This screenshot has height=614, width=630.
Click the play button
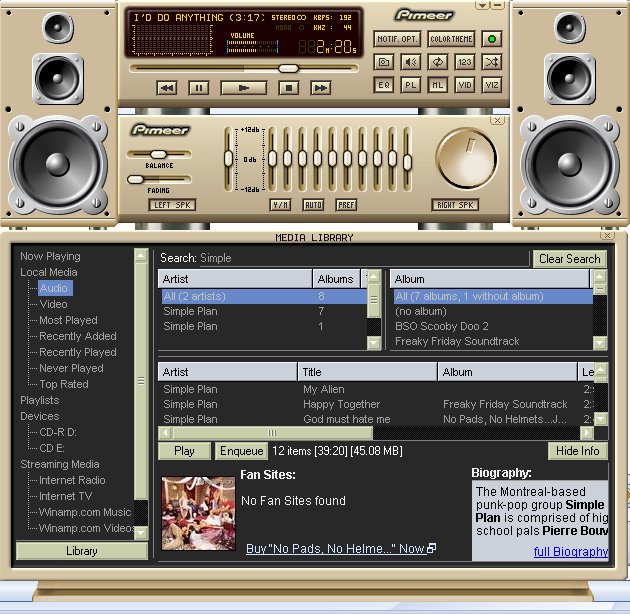click(243, 88)
